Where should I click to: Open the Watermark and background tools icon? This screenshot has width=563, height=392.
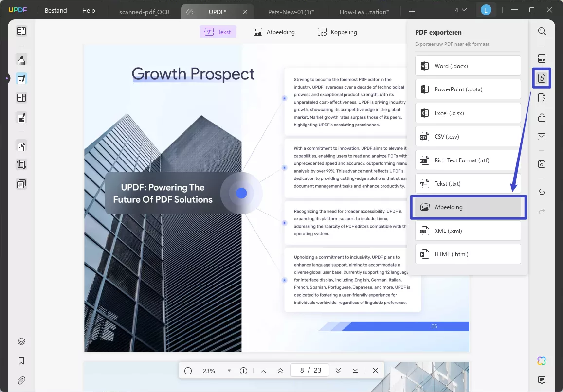coord(21,184)
